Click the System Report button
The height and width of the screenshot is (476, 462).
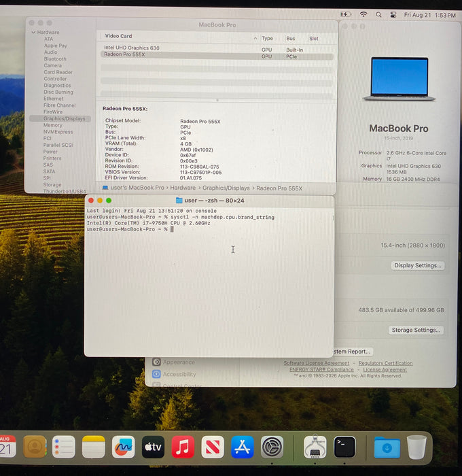point(353,352)
